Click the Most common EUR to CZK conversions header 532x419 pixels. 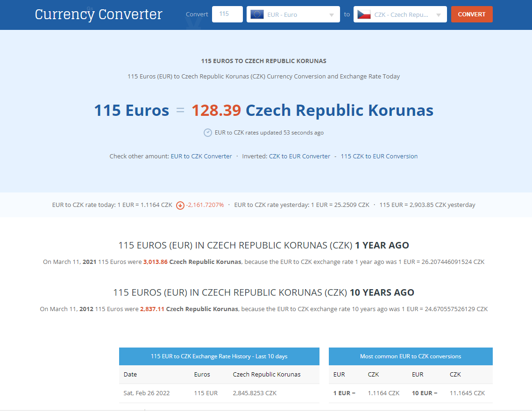click(x=411, y=356)
